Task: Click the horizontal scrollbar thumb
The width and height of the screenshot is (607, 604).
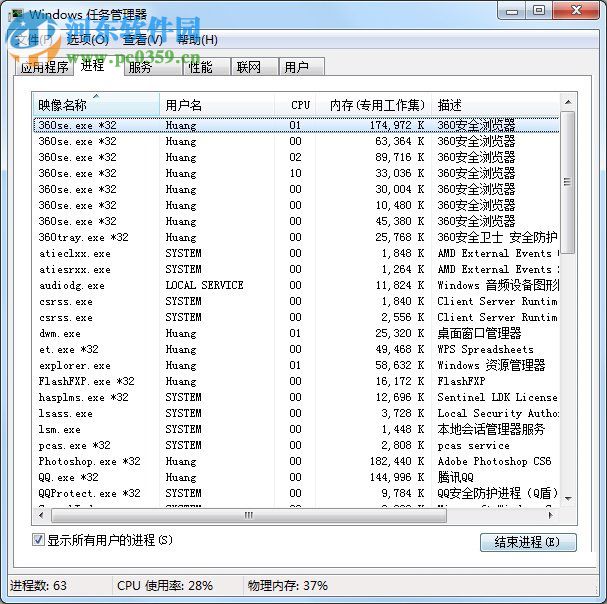Action: [x=249, y=515]
